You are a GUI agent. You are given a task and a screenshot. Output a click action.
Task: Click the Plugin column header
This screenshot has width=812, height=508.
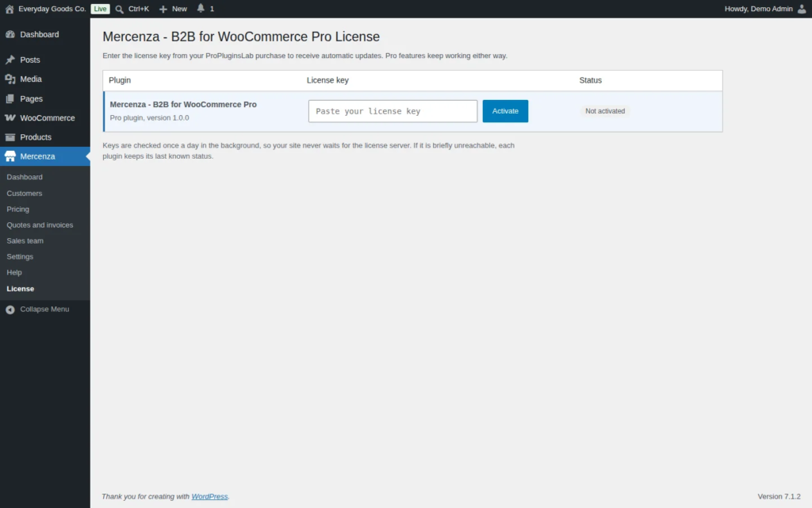(120, 80)
